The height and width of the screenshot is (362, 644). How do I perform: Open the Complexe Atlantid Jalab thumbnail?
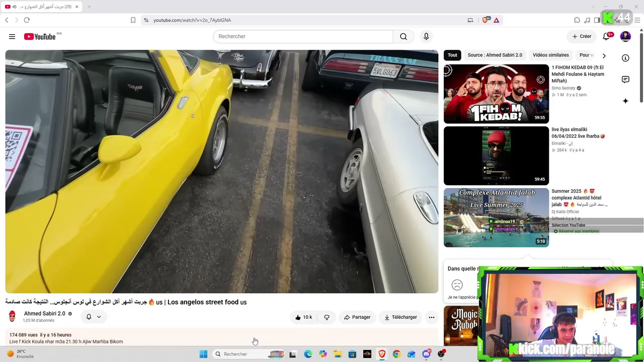click(x=496, y=218)
